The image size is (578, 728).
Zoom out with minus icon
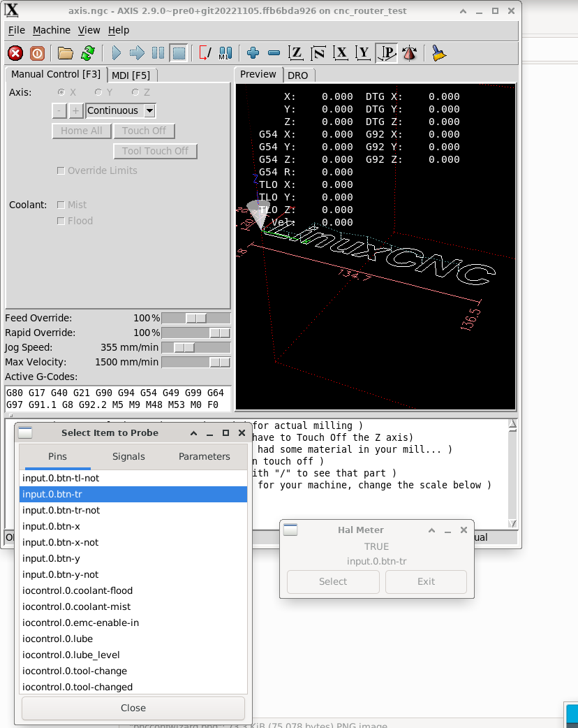point(274,53)
